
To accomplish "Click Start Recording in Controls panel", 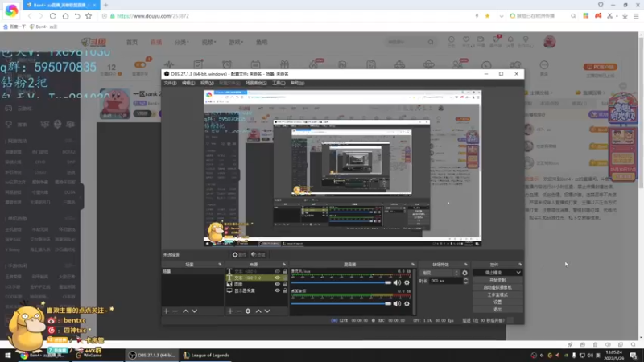I will coord(497,280).
